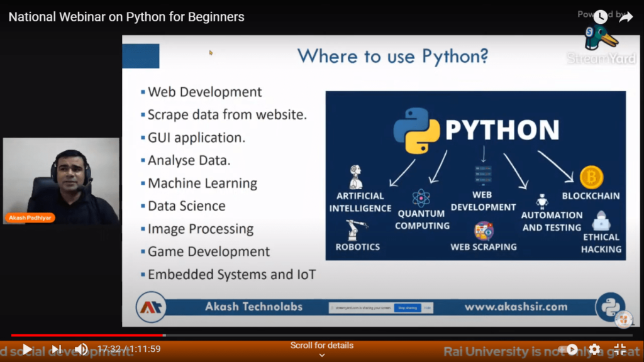Mute the video volume
644x362 pixels.
[81, 349]
